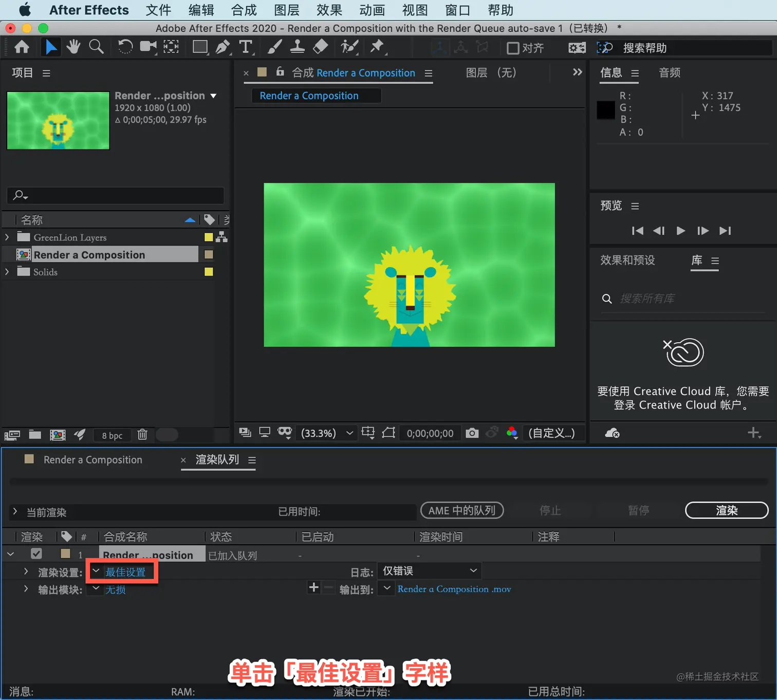Switch to Render a Composition timeline tab
777x700 pixels.
[x=92, y=460]
